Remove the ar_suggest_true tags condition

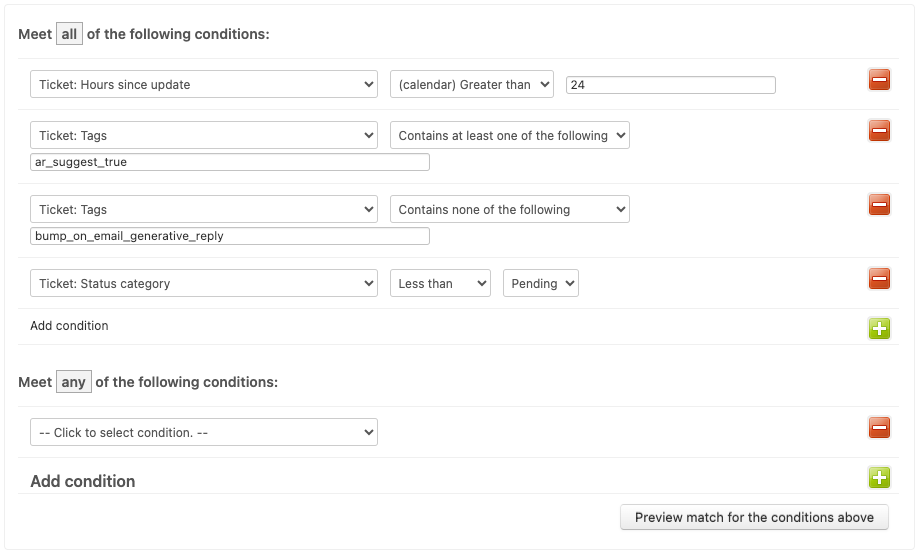(x=879, y=131)
